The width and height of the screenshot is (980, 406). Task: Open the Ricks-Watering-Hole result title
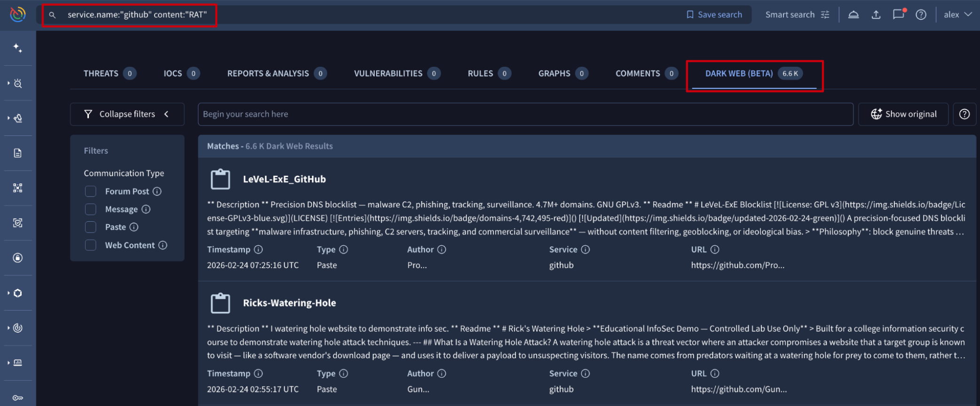[290, 303]
